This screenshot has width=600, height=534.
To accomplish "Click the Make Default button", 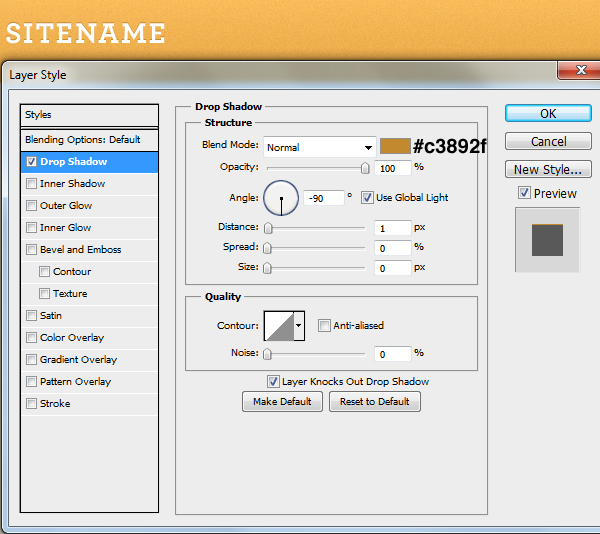I will pos(282,402).
